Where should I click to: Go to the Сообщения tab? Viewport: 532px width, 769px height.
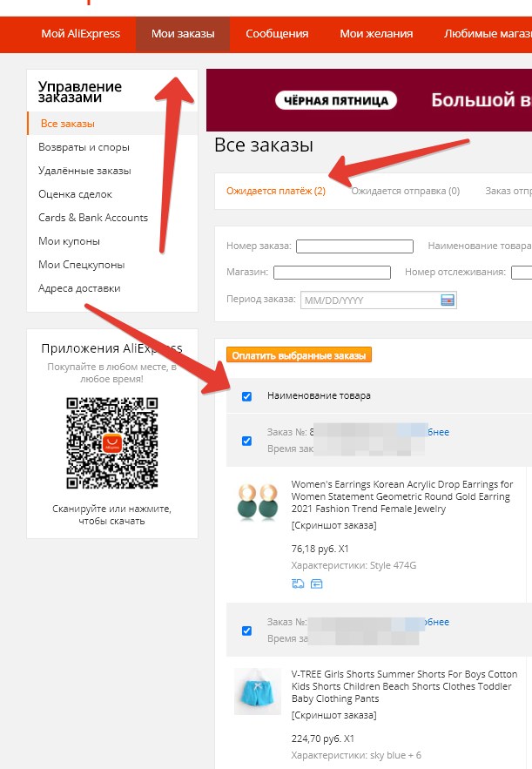pos(277,34)
